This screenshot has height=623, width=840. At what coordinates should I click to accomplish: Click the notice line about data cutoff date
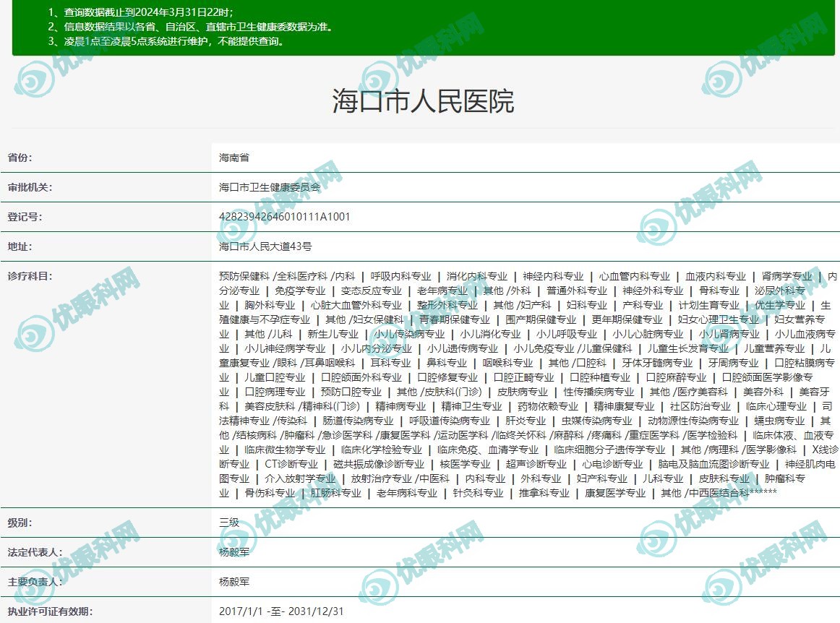click(141, 12)
